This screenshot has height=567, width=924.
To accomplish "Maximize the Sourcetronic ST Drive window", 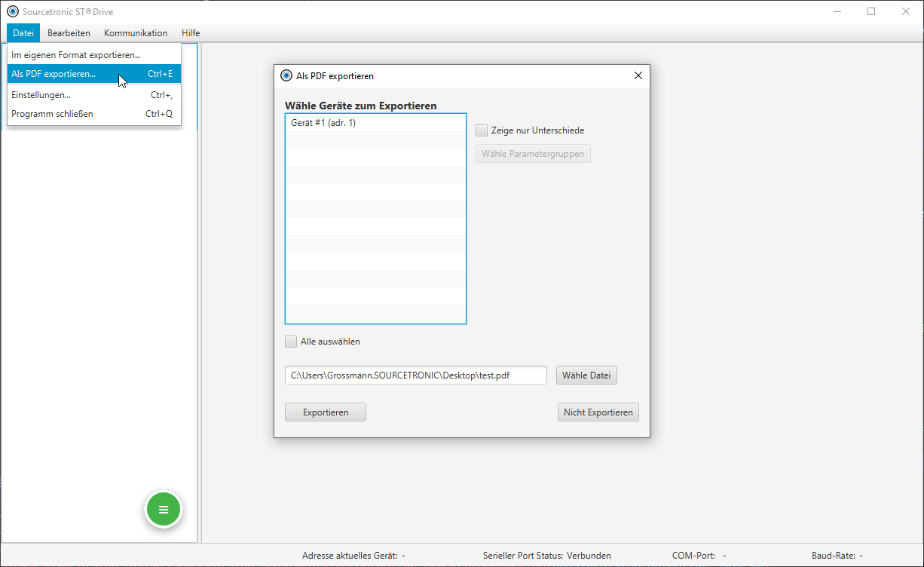I will click(x=871, y=11).
